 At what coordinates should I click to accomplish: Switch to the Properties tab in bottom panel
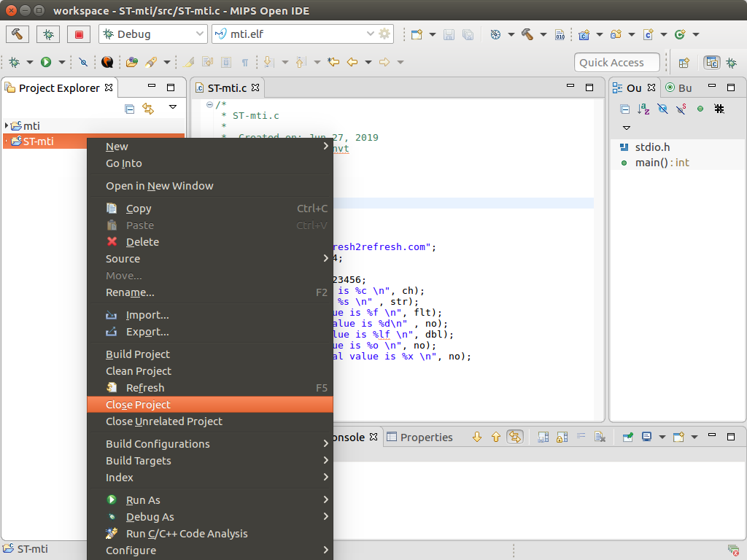pos(419,437)
